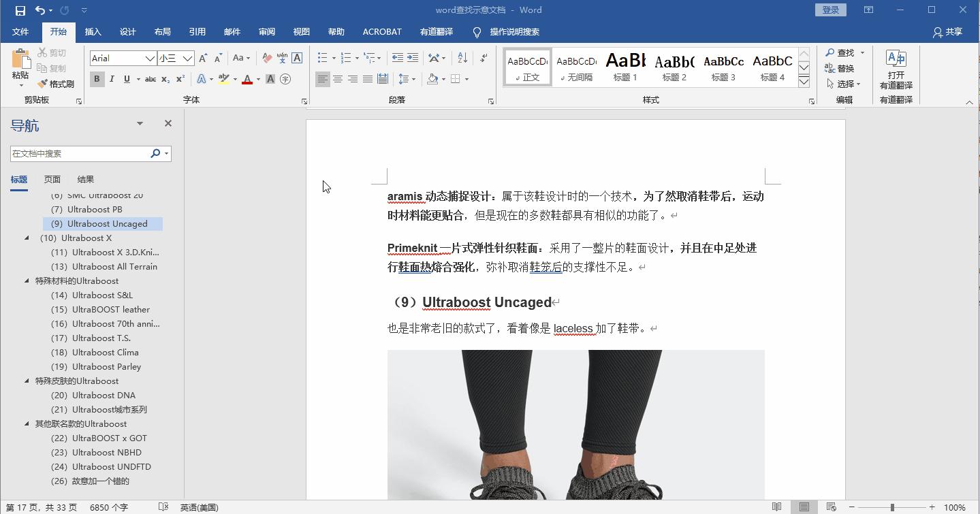Toggle bold formatting in the ribbon
The height and width of the screenshot is (514, 980).
click(97, 79)
